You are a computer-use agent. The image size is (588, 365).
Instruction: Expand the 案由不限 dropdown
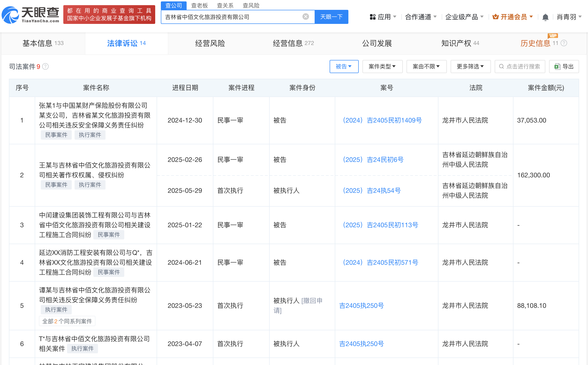pos(426,67)
